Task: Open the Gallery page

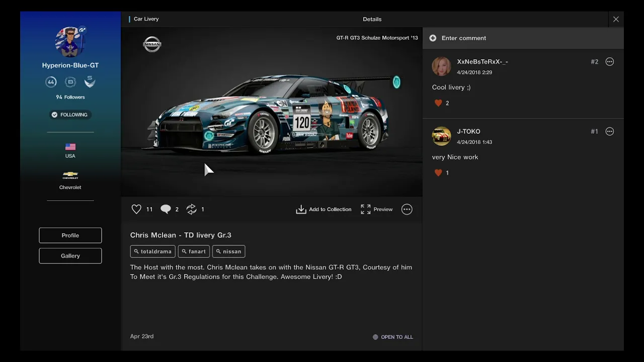Action: [x=70, y=256]
